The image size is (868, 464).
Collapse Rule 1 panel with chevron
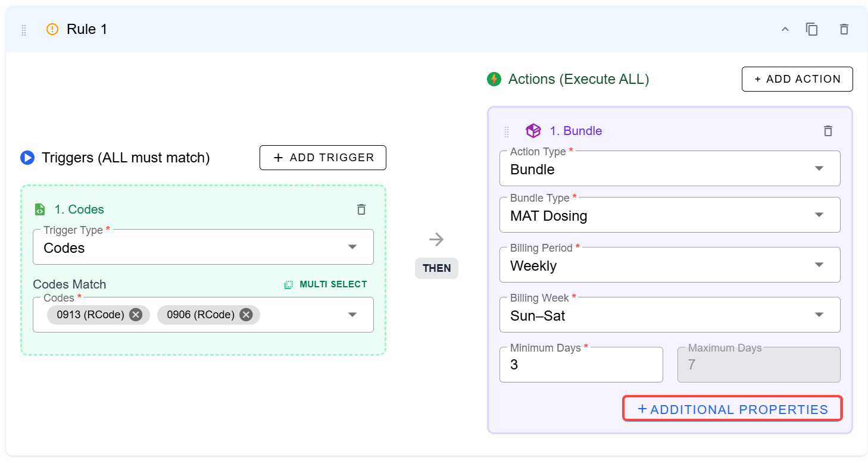[785, 29]
